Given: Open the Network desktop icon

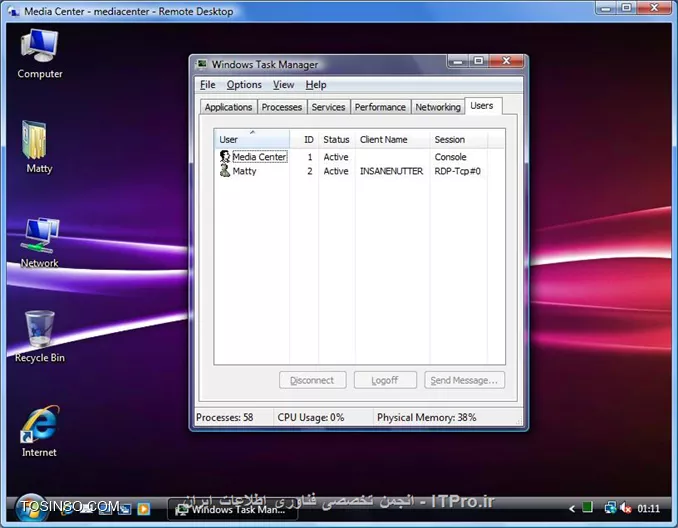Looking at the screenshot, I should coord(39,242).
